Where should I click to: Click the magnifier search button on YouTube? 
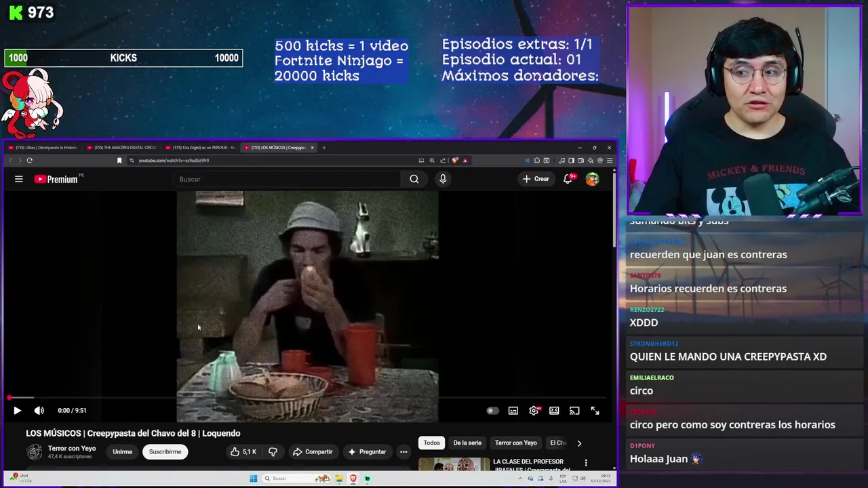coord(414,179)
